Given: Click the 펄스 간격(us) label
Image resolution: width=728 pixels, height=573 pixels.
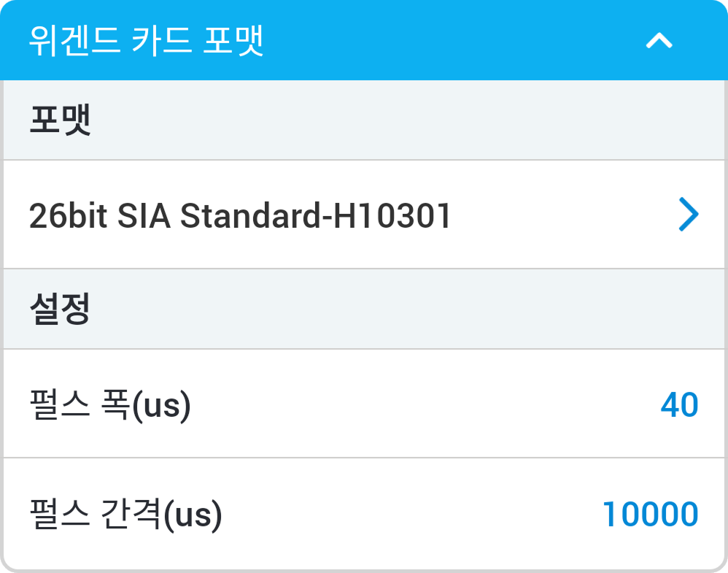Looking at the screenshot, I should tap(125, 515).
